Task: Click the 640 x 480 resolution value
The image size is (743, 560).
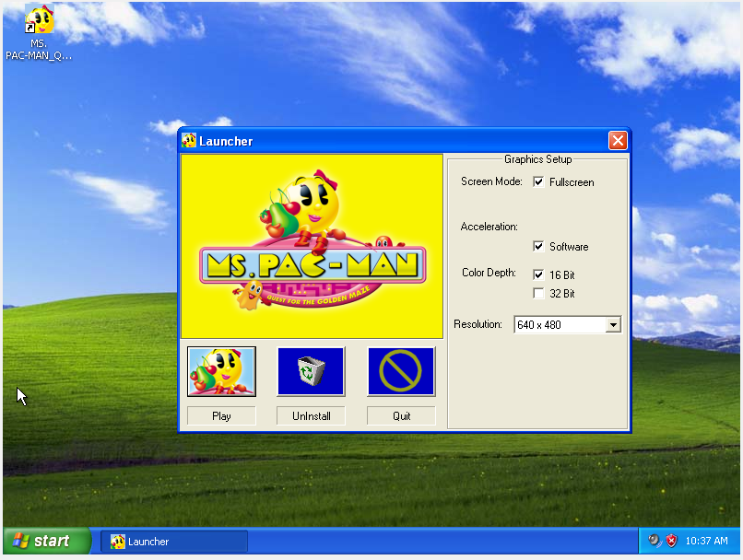Action: pos(538,325)
